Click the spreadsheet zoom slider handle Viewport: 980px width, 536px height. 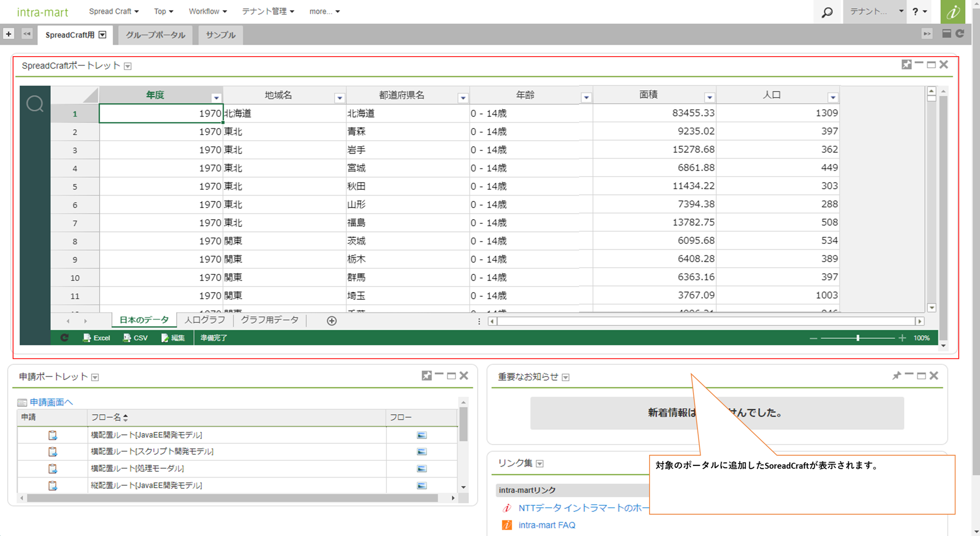pyautogui.click(x=858, y=338)
